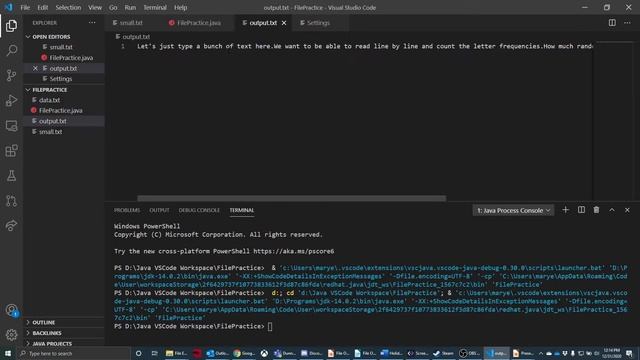This screenshot has height=360, width=640.
Task: Open the Go menu
Action: click(x=113, y=7)
